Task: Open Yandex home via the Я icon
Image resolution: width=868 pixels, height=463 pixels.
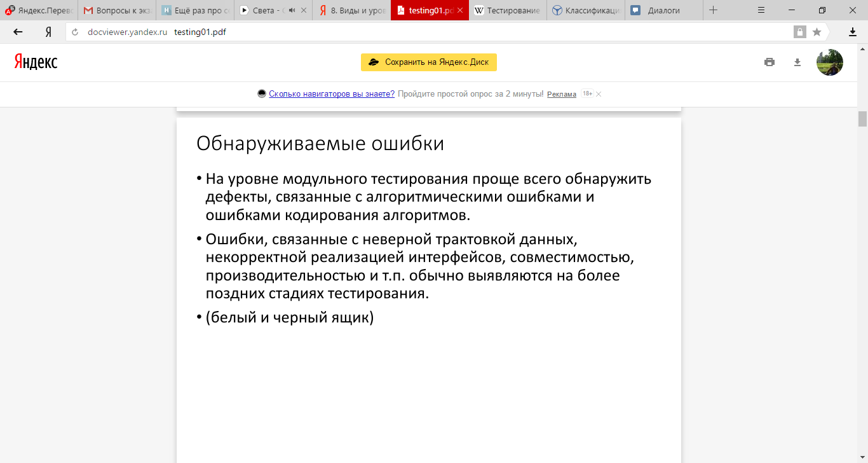Action: pyautogui.click(x=48, y=32)
